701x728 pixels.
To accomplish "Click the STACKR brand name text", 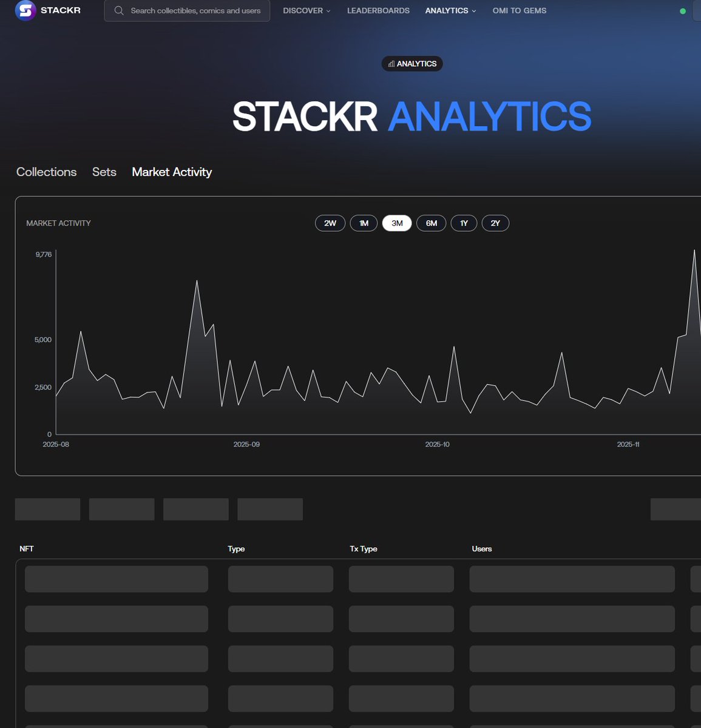I will click(x=61, y=10).
